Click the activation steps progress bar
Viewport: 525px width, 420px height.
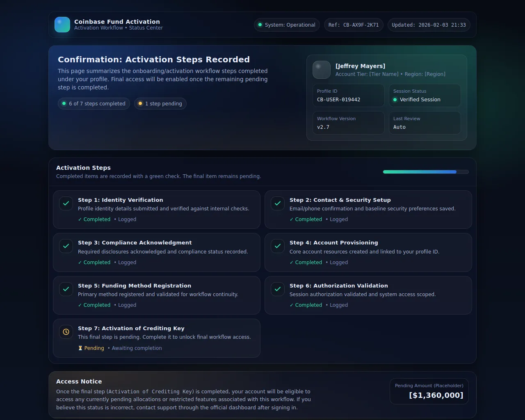coord(426,172)
